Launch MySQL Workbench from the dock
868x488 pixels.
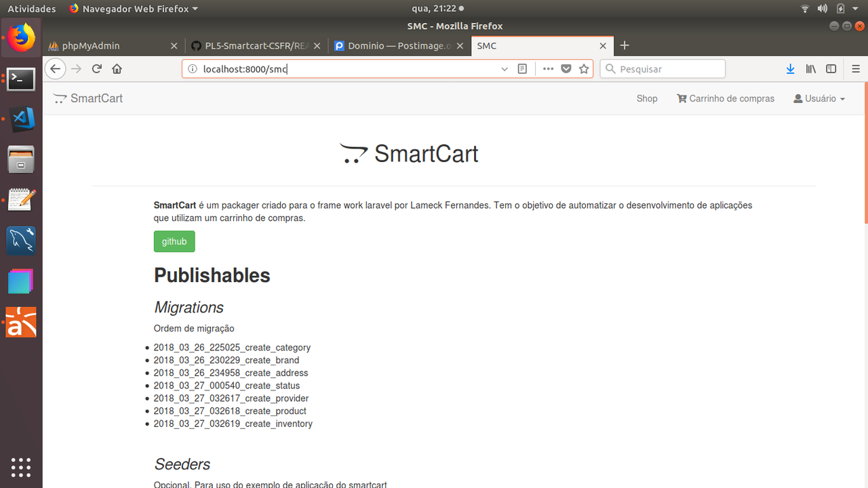(x=21, y=241)
